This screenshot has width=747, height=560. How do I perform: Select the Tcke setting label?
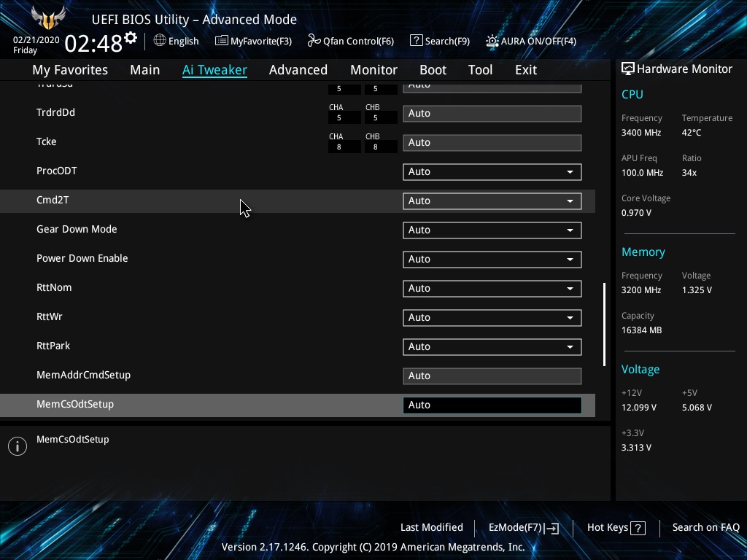click(x=46, y=141)
